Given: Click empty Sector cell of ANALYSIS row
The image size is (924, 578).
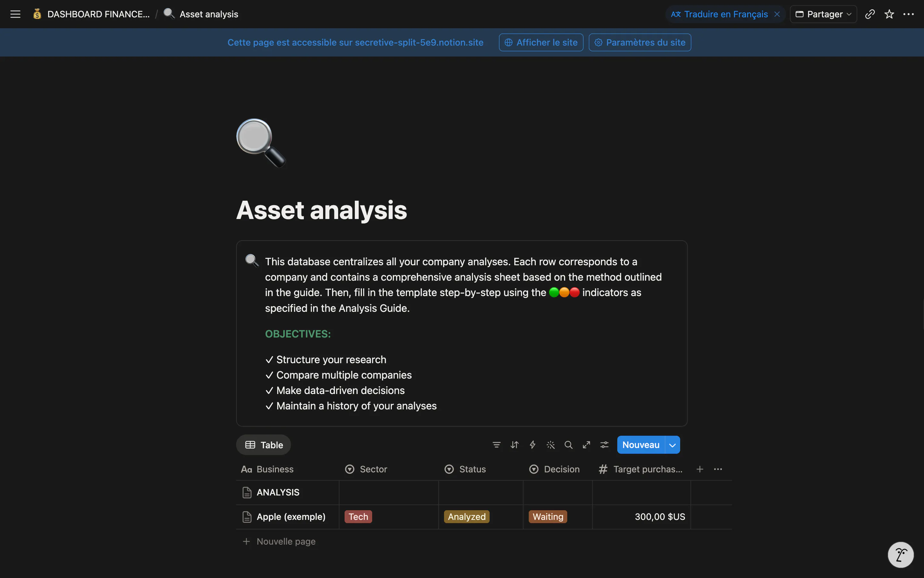Looking at the screenshot, I should pyautogui.click(x=389, y=492).
